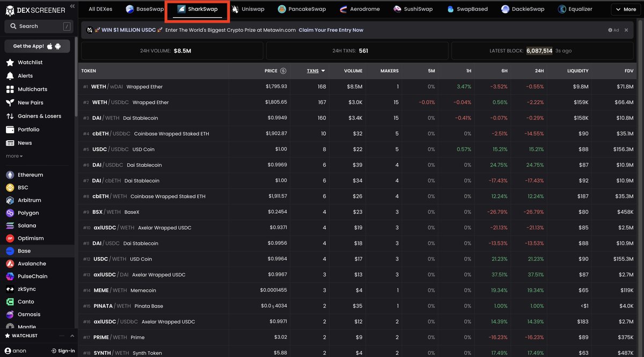Click the price currency toggle icon

click(x=283, y=71)
